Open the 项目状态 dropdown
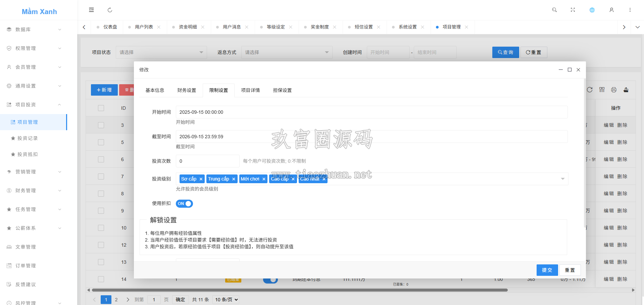The image size is (644, 305). pos(161,52)
